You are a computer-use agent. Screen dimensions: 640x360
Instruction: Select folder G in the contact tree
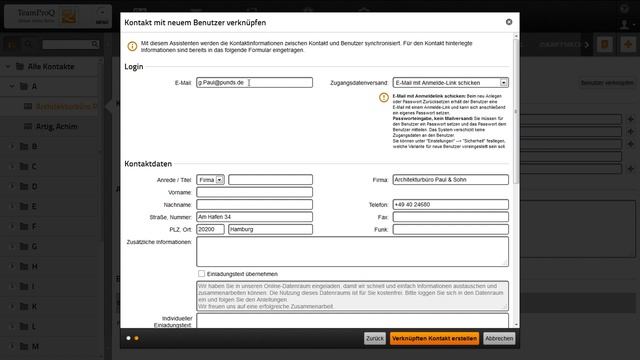coord(29,246)
